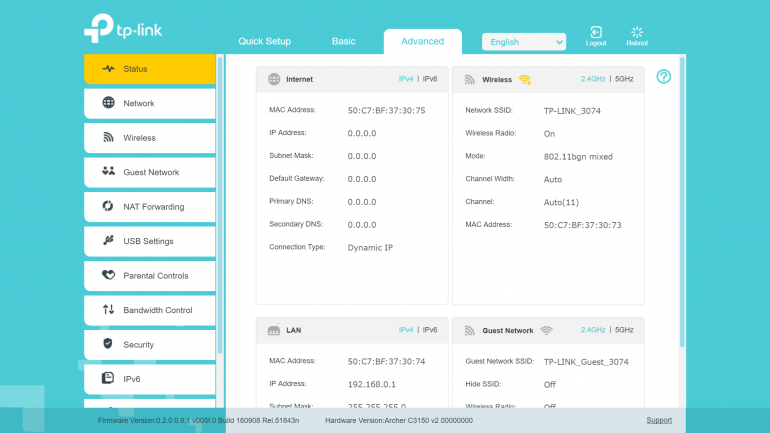Open the Status menu item
This screenshot has width=770, height=433.
[150, 69]
